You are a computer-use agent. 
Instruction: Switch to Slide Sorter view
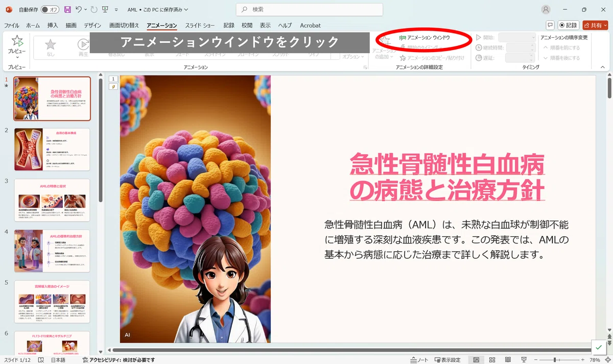pos(492,360)
